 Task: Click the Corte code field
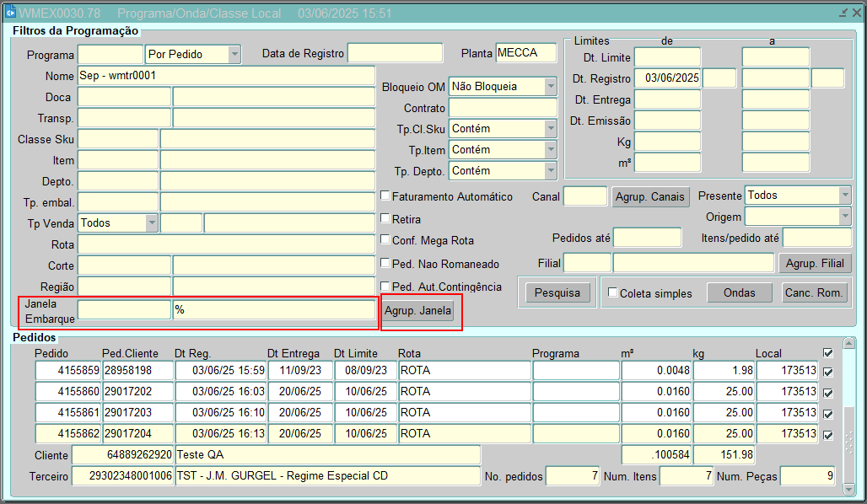coord(125,265)
